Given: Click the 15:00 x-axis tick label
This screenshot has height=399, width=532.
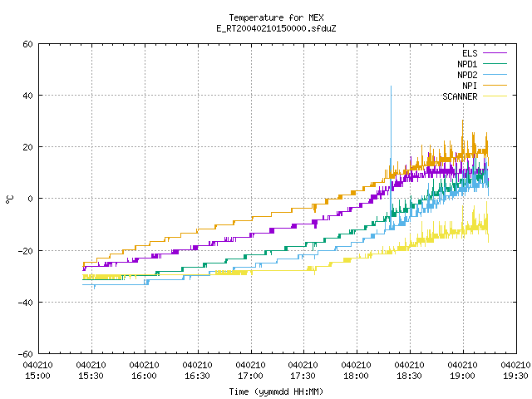Looking at the screenshot, I should pos(37,376).
